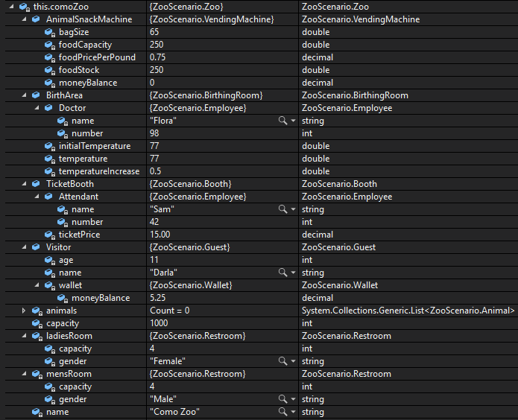Select the bagSize value 65

(154, 32)
